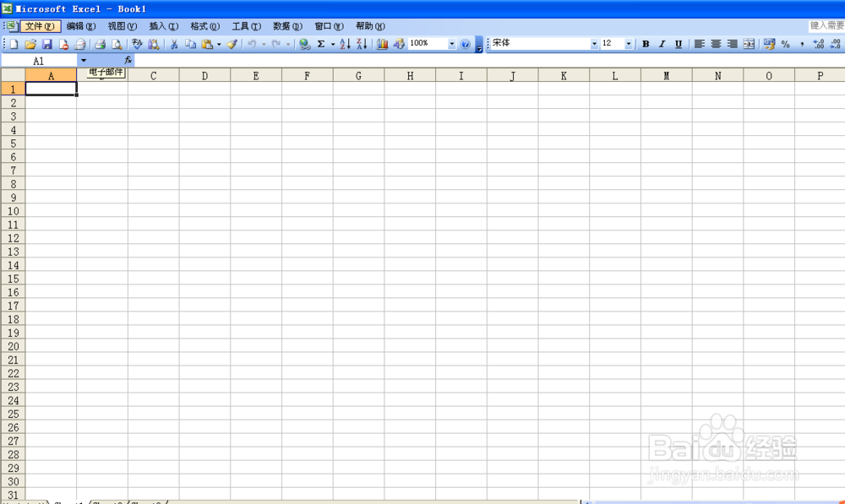The height and width of the screenshot is (504, 845).
Task: Toggle Align Left
Action: point(699,44)
